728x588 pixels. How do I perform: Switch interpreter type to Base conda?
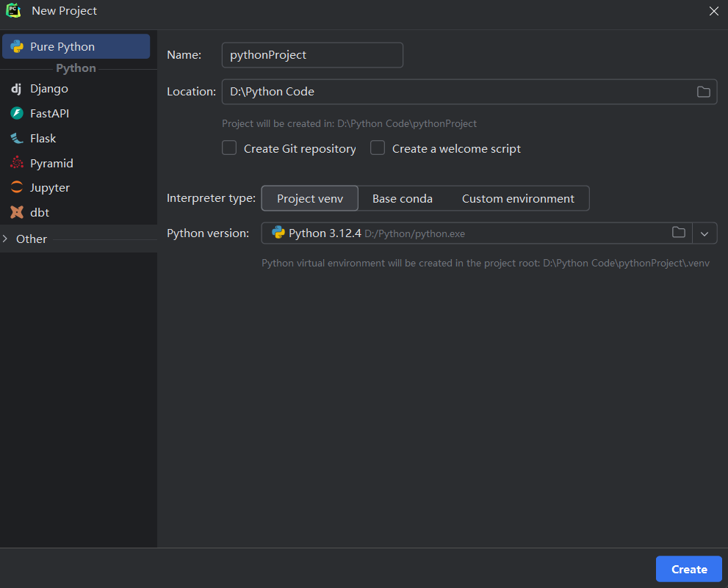(x=402, y=199)
